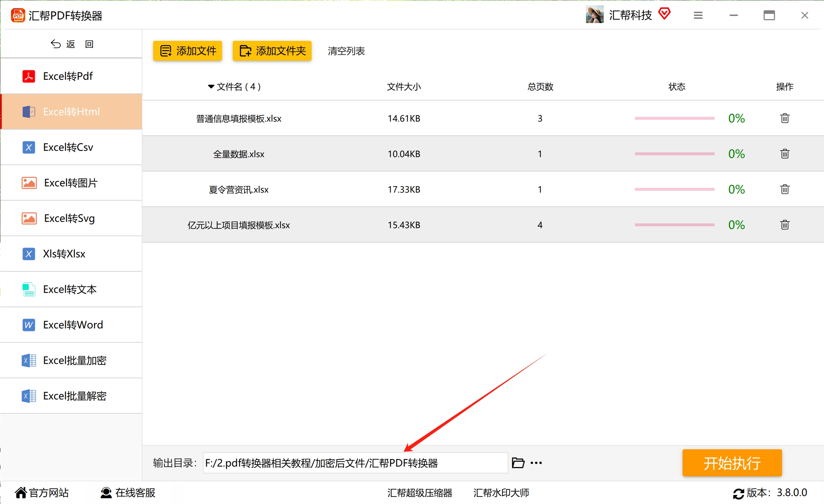This screenshot has height=504, width=824.
Task: Click the 汇帮科技 account name
Action: tap(630, 15)
